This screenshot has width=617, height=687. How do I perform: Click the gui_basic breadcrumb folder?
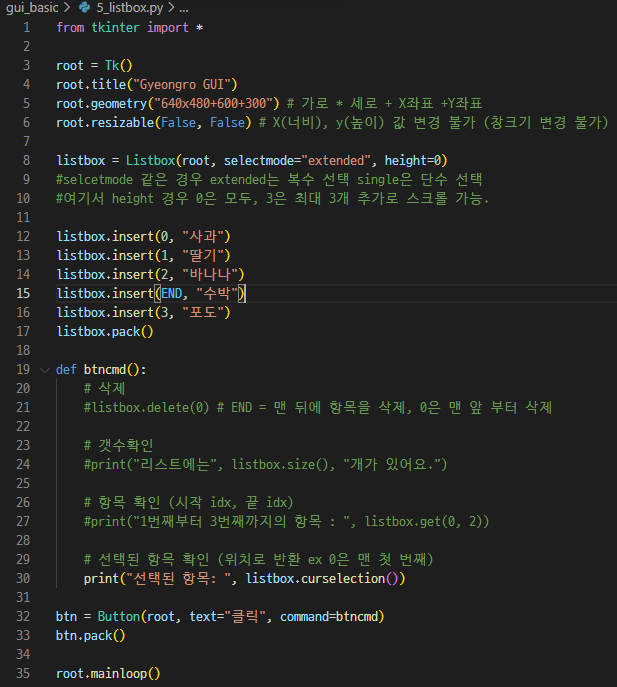[x=32, y=7]
